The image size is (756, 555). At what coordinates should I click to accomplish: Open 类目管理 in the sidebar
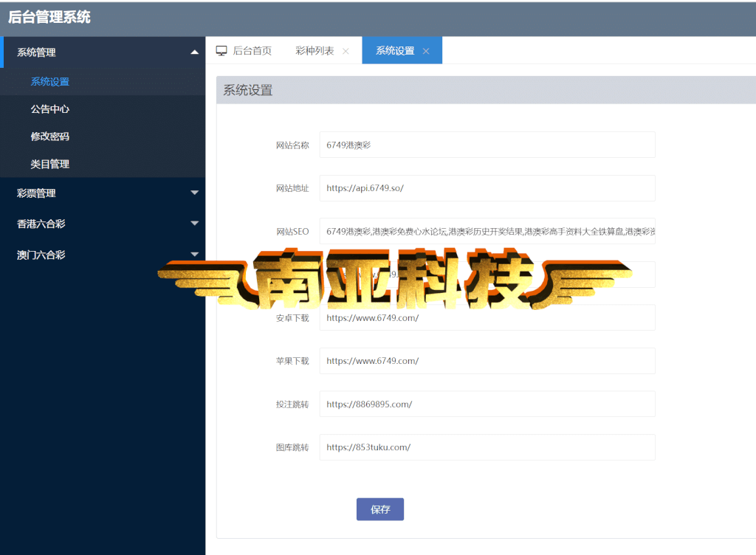(x=50, y=164)
